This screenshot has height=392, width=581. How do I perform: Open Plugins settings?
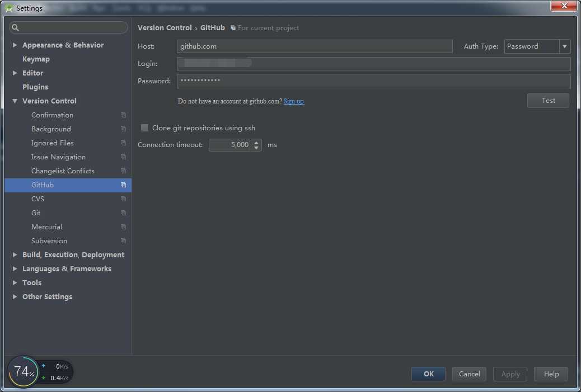[x=35, y=87]
